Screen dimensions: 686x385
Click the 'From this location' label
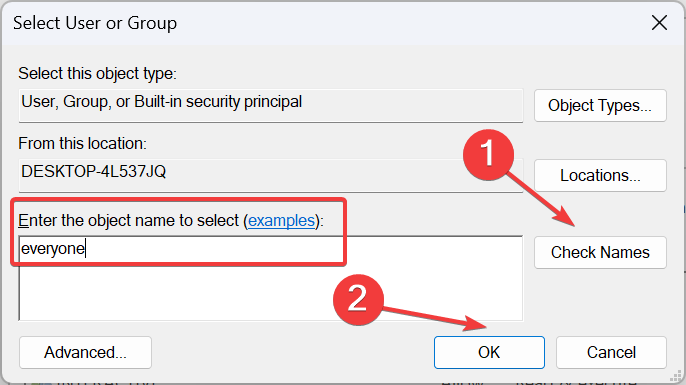(x=82, y=144)
